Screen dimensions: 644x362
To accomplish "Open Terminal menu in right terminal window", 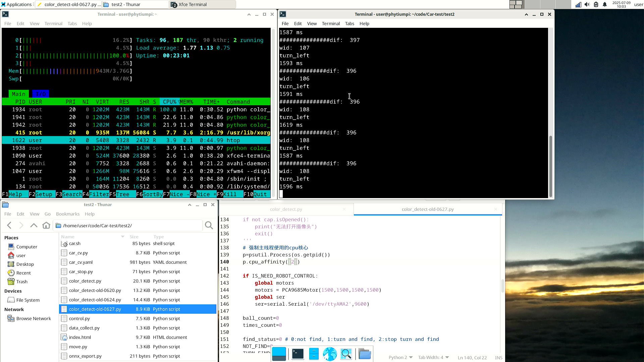I will click(331, 23).
